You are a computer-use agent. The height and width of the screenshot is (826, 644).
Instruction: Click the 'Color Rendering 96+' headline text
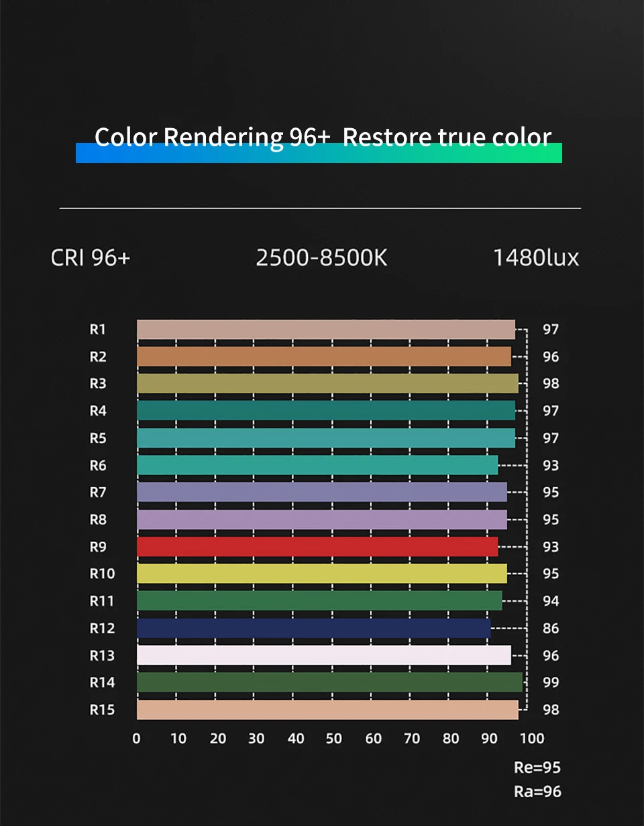pyautogui.click(x=213, y=137)
